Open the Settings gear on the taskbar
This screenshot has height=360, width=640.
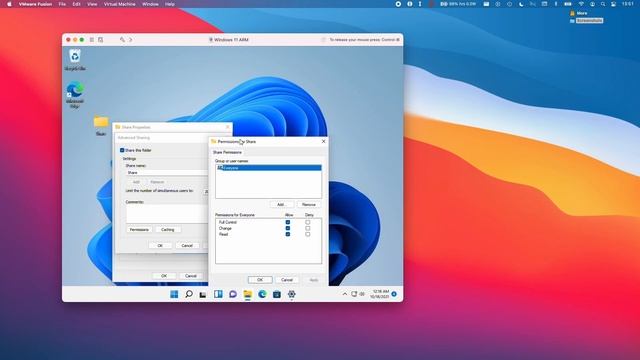tap(291, 294)
